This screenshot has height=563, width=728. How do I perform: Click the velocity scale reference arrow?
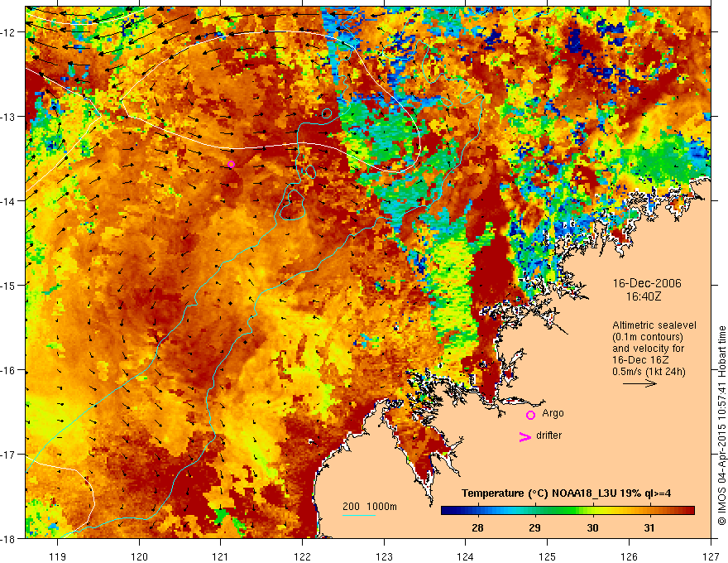[639, 383]
